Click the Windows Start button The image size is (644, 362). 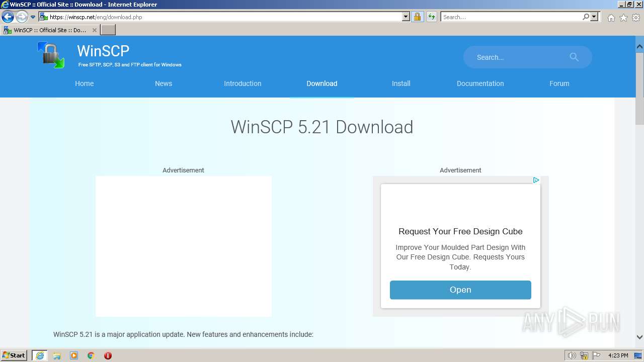point(14,355)
